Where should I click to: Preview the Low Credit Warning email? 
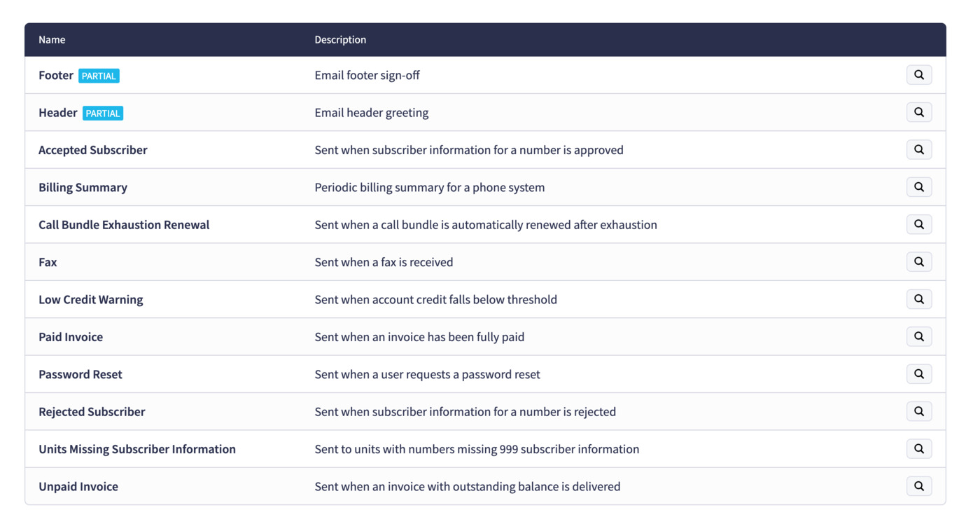pyautogui.click(x=919, y=299)
